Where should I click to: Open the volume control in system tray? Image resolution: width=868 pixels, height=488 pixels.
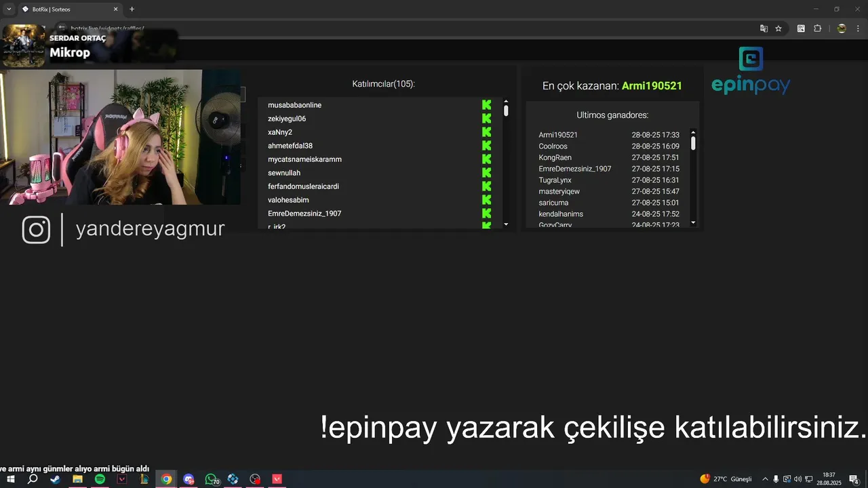click(797, 479)
